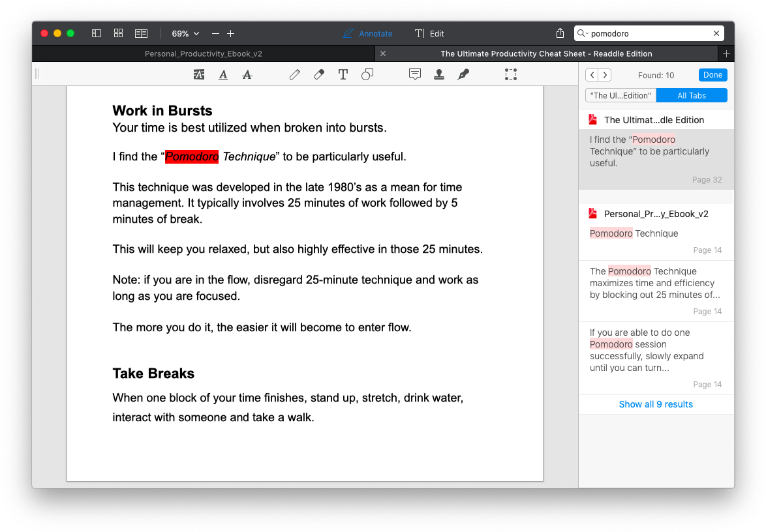
Task: Select the highlight text tool
Action: pyautogui.click(x=199, y=74)
